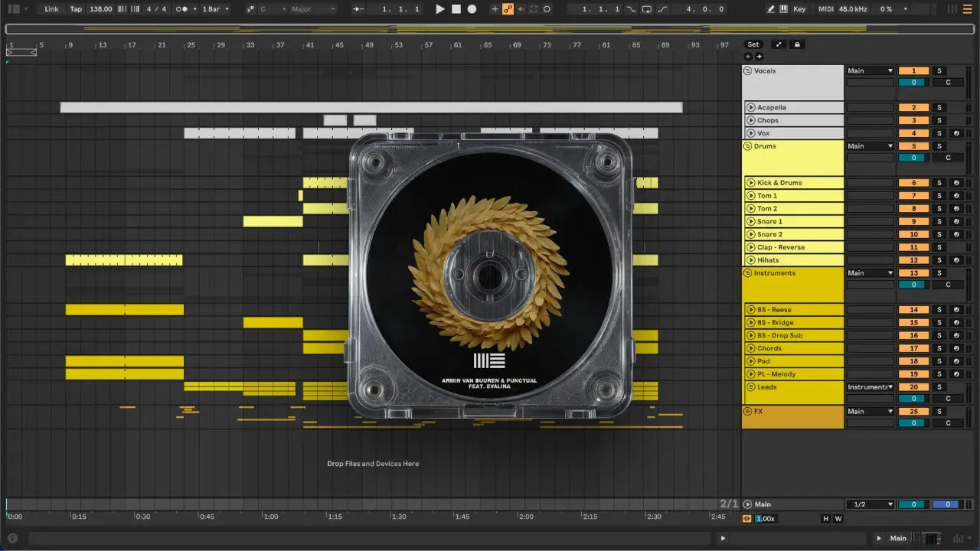Toggle the H height button

(825, 519)
